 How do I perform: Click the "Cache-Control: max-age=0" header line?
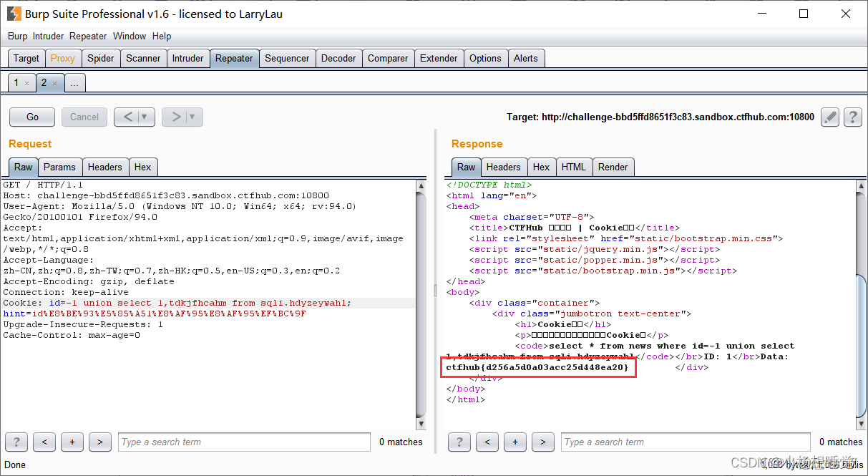coord(72,335)
